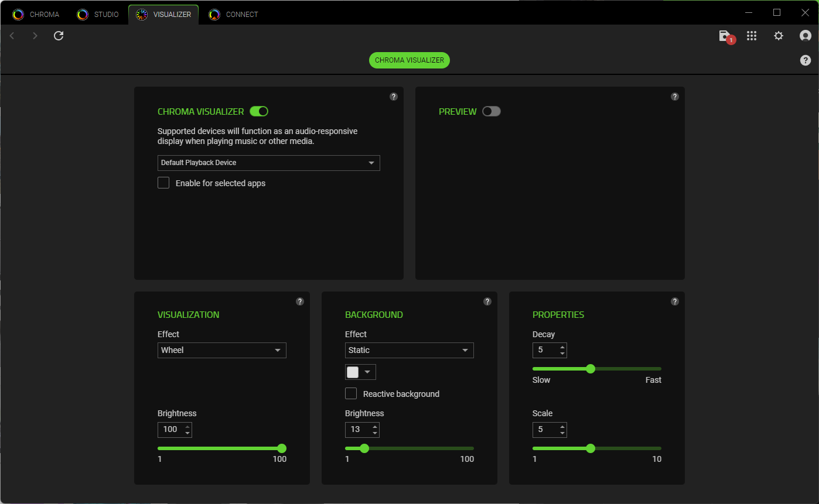
Task: Click help icon in Chroma Visualizer panel
Action: tap(394, 97)
